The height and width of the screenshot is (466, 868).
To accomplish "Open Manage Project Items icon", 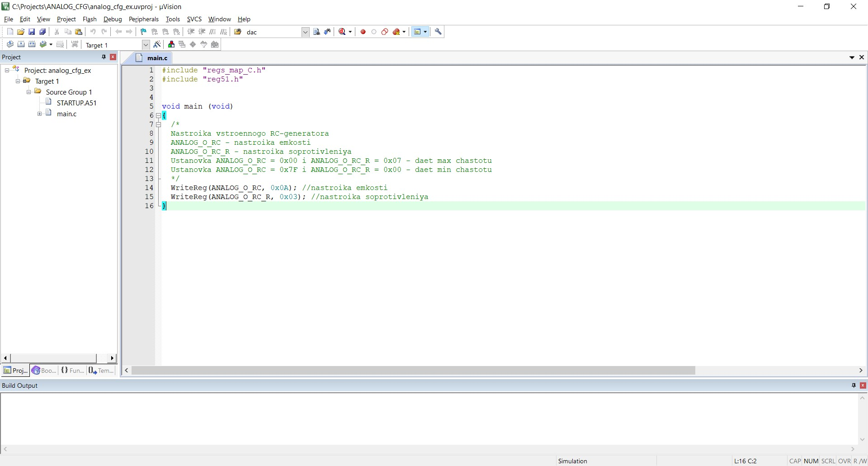I will click(x=171, y=44).
